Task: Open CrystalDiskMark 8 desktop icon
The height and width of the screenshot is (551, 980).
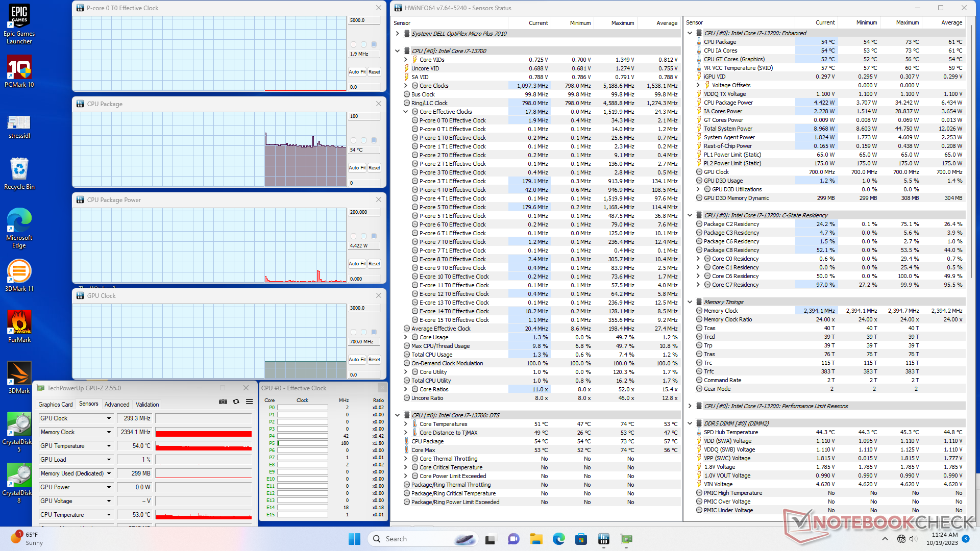Action: (x=19, y=483)
